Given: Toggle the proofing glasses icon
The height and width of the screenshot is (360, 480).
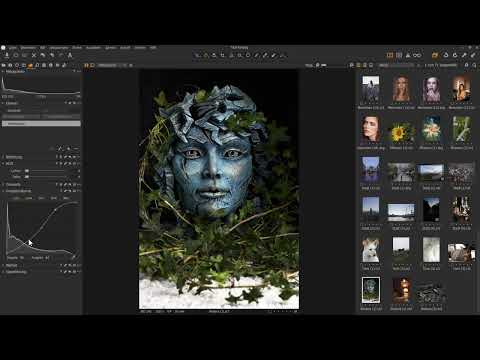Looking at the screenshot, I should pos(417,55).
